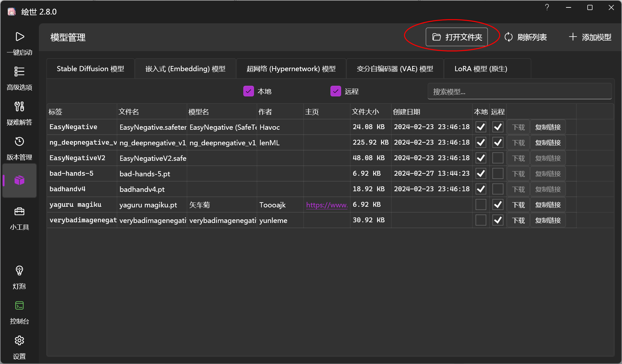This screenshot has height=364, width=622.
Task: Open the 控制台 console icon
Action: click(19, 305)
